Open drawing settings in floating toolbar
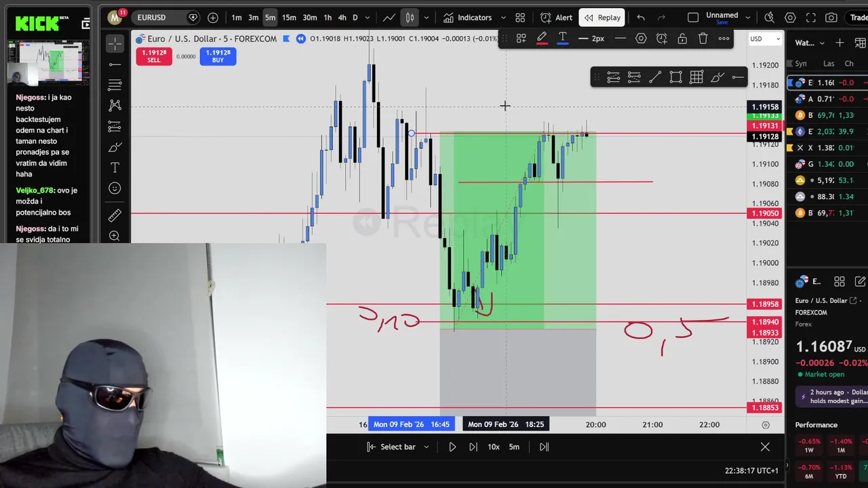868x488 pixels. pos(641,39)
